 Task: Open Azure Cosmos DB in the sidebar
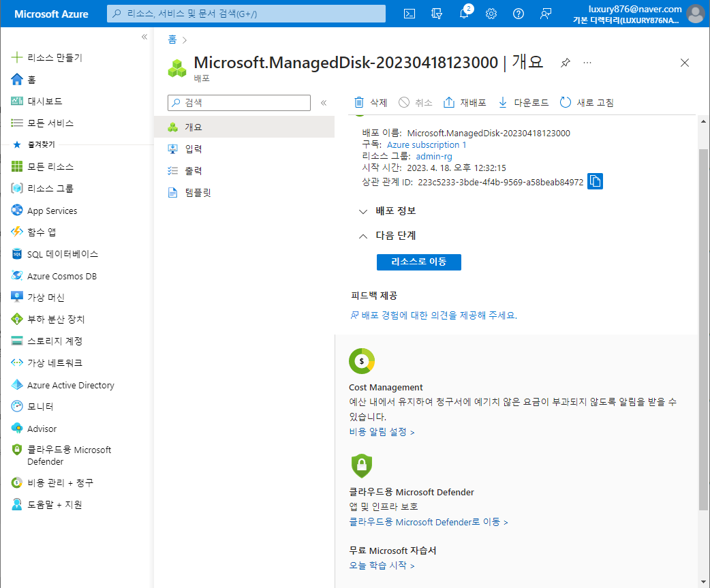[x=54, y=276]
